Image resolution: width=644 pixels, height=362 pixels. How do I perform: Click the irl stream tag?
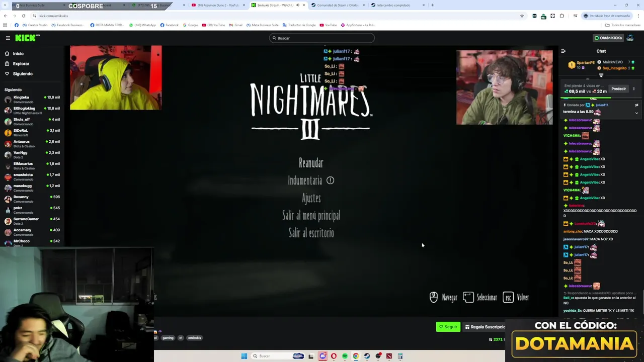click(181, 338)
